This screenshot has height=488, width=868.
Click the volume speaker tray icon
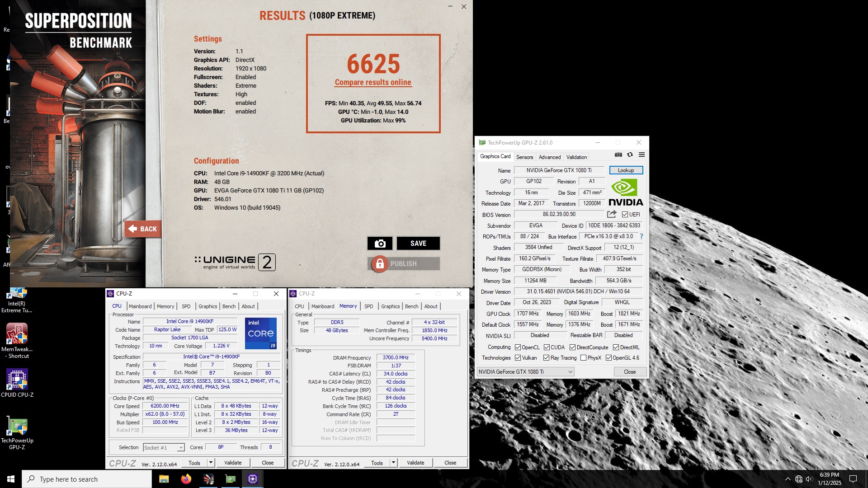coord(809,479)
